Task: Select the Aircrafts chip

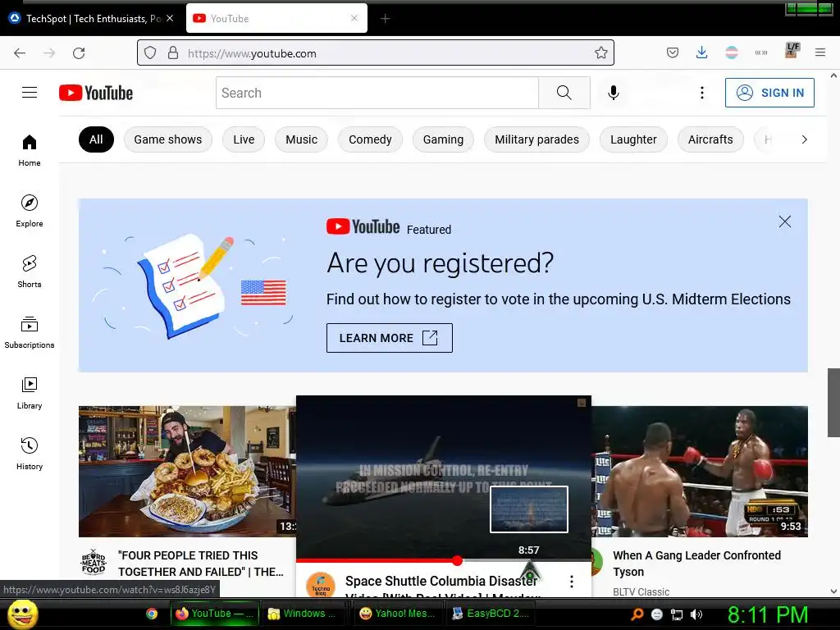Action: [x=710, y=139]
